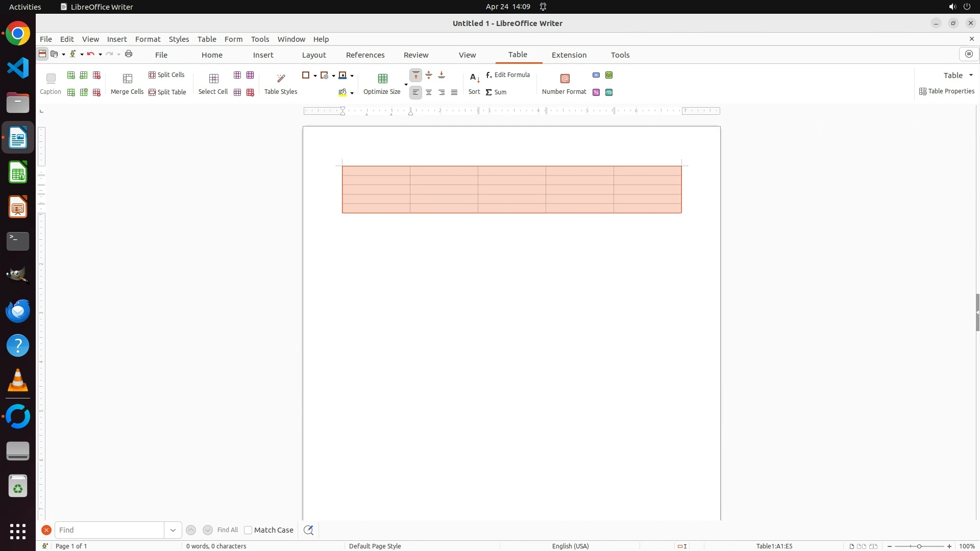Open the Find history dropdown
This screenshot has height=551, width=980.
pyautogui.click(x=173, y=530)
